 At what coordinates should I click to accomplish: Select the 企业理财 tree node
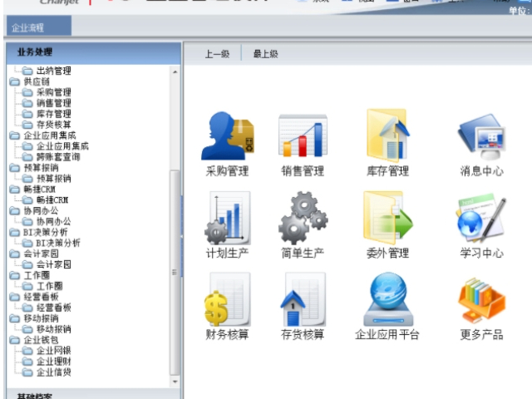pyautogui.click(x=53, y=362)
